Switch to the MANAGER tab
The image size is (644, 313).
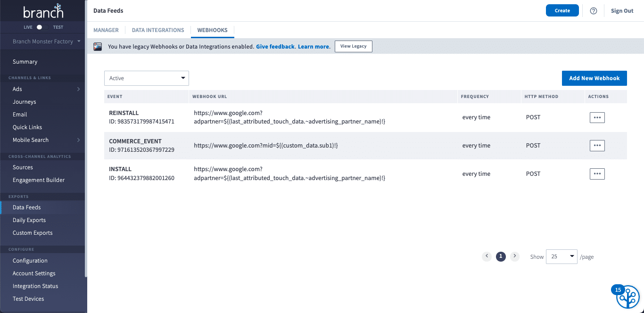[106, 30]
